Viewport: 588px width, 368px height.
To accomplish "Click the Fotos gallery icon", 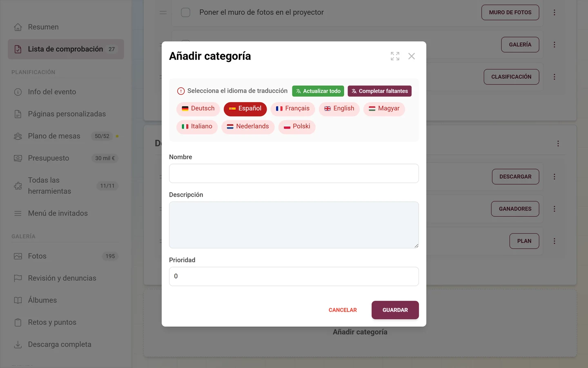I will pyautogui.click(x=18, y=256).
